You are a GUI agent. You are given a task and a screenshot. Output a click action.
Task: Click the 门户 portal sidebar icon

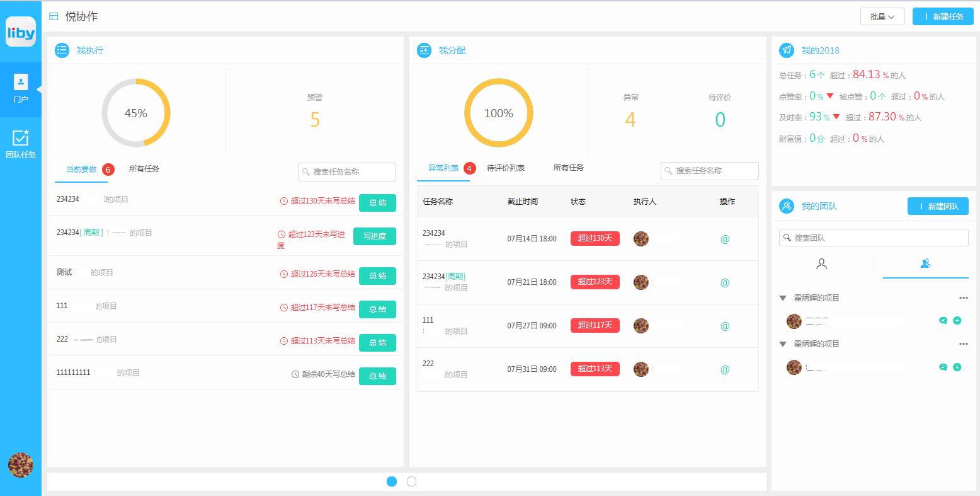point(21,89)
